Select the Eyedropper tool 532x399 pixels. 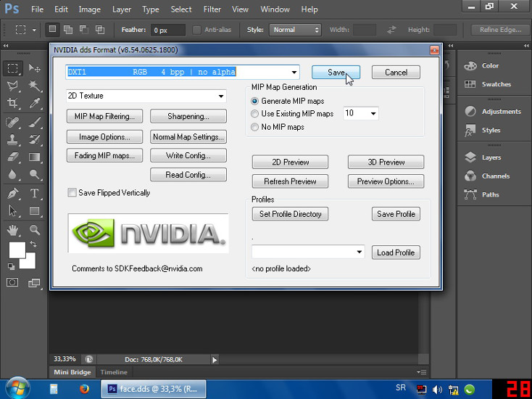click(x=34, y=103)
